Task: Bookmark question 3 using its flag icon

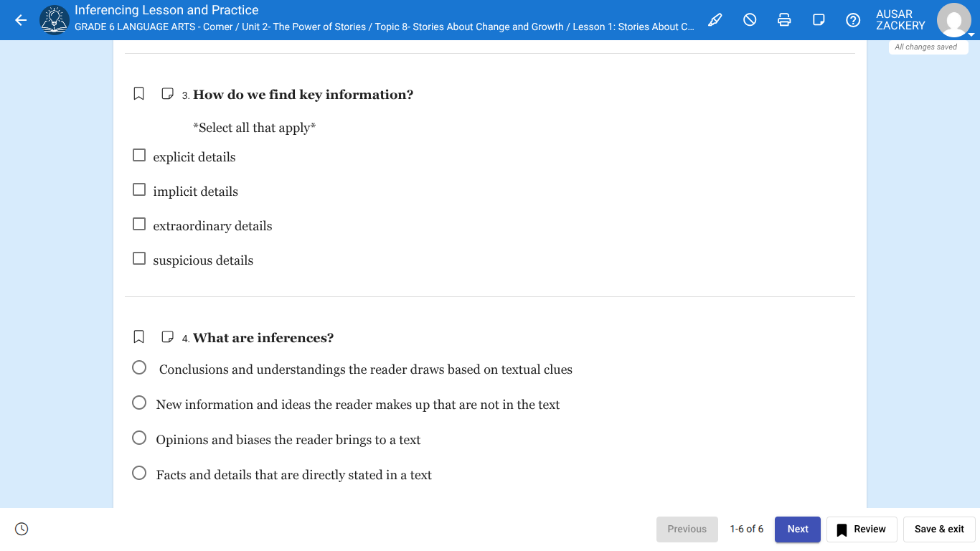Action: (138, 93)
